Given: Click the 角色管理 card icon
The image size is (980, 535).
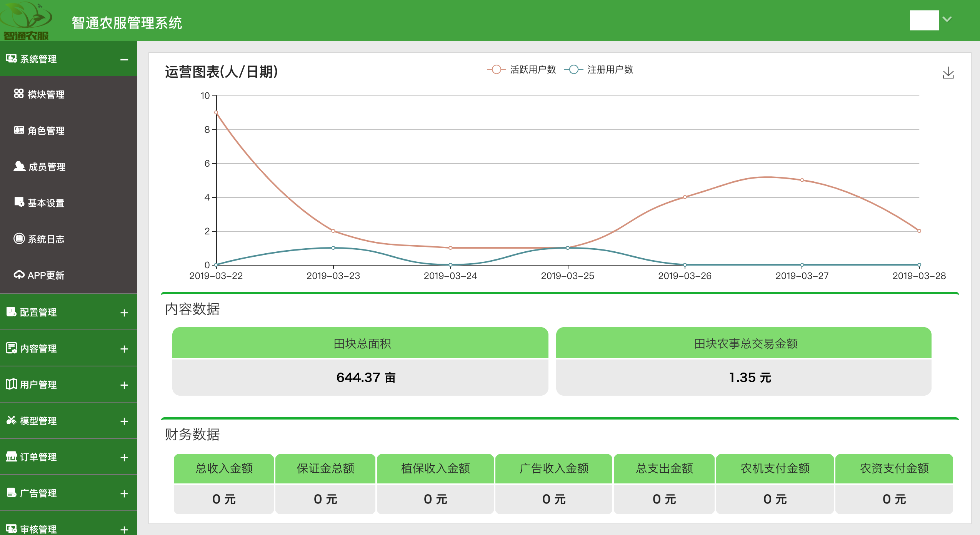Looking at the screenshot, I should coord(19,130).
